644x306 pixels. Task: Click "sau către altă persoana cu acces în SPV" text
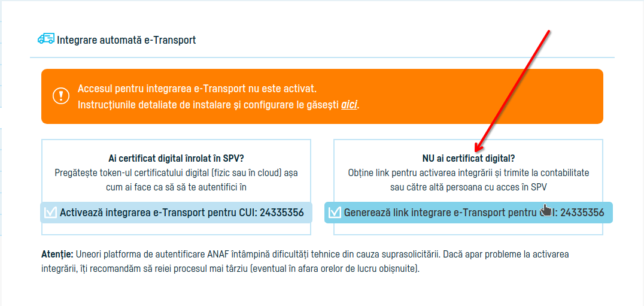(468, 187)
